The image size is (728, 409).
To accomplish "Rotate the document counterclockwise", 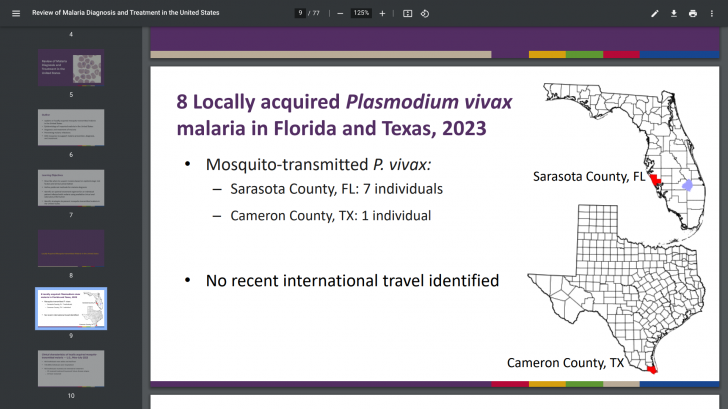I will coord(425,13).
